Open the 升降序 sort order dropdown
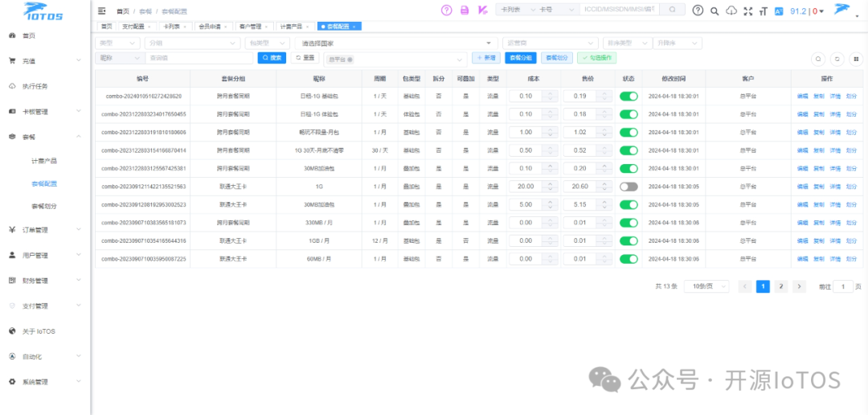This screenshot has width=868, height=415. point(678,43)
